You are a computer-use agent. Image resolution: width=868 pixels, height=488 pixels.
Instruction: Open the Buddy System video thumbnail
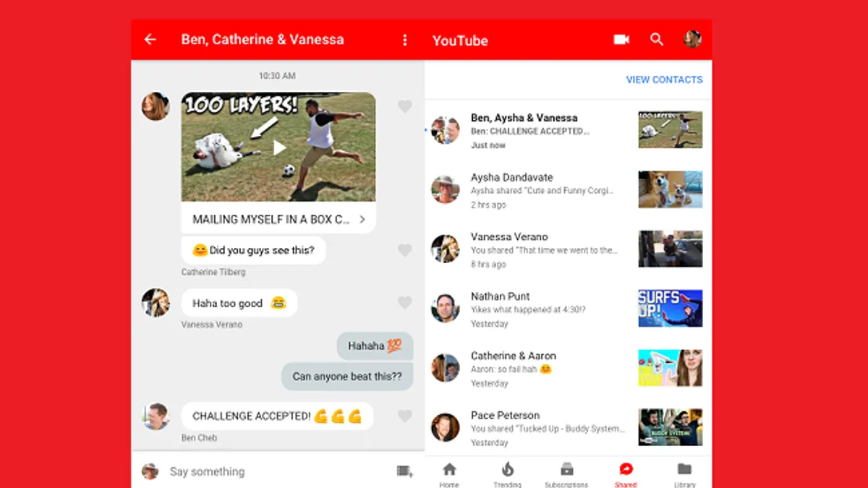tap(671, 427)
